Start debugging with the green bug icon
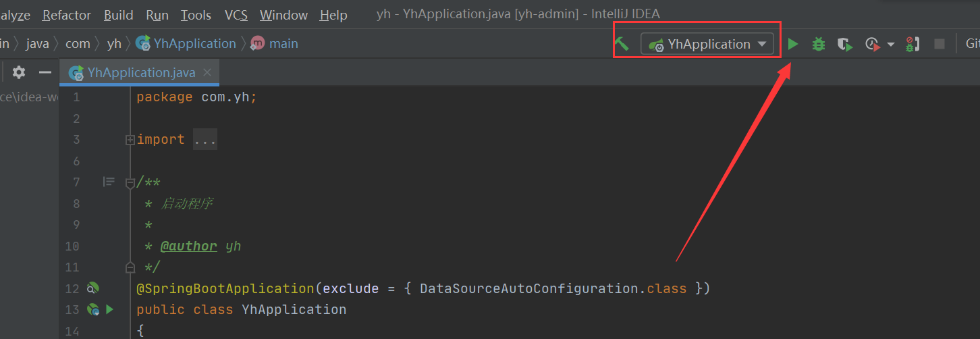The height and width of the screenshot is (339, 980). click(818, 45)
